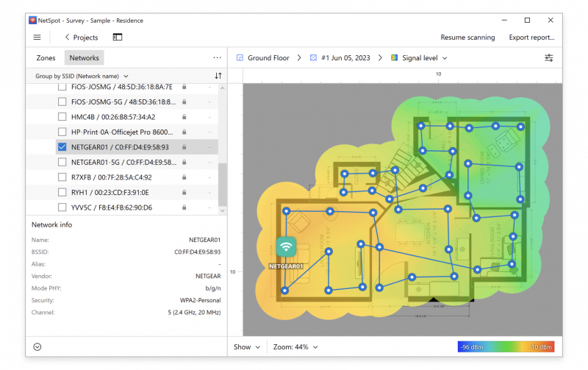
Task: Check the HMC4B network checkbox
Action: [x=62, y=117]
